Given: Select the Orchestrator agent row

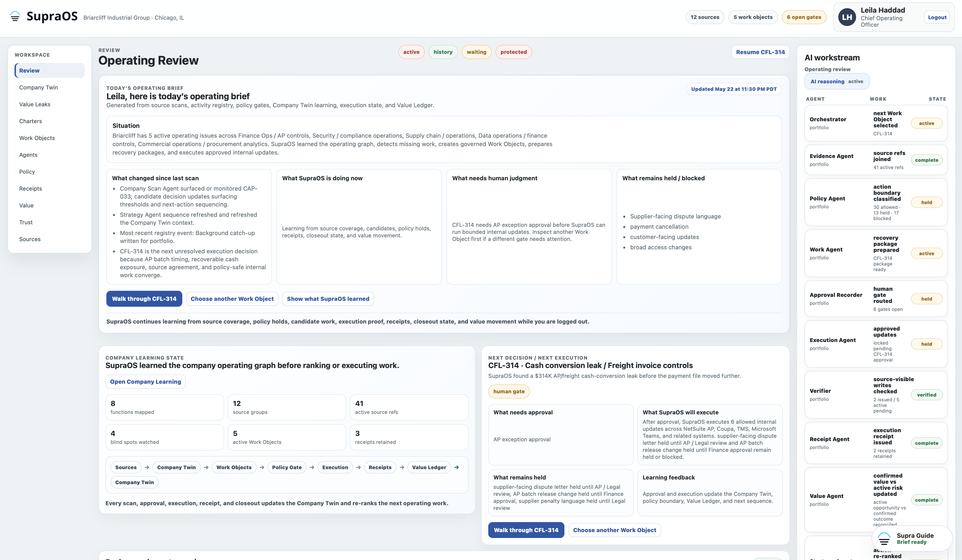Looking at the screenshot, I should (x=876, y=123).
